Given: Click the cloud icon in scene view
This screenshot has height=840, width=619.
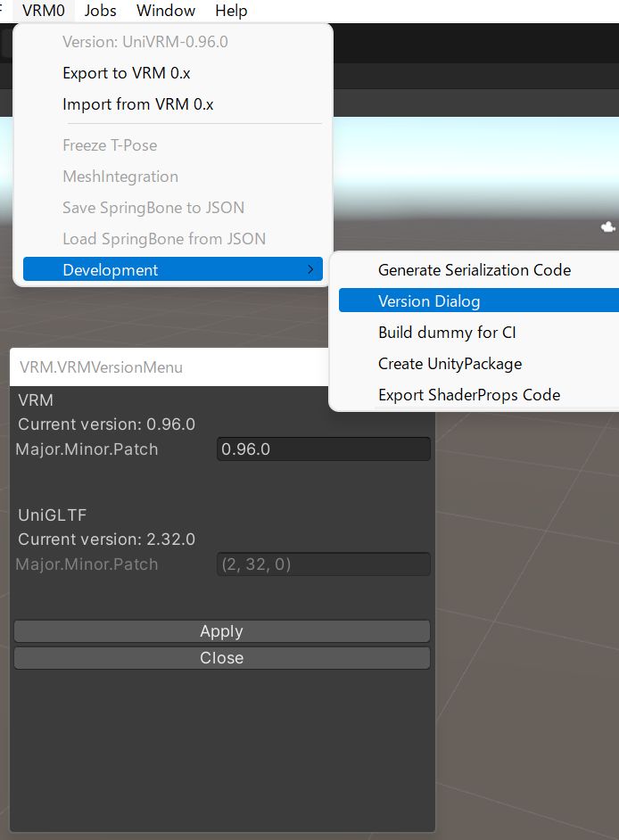Looking at the screenshot, I should [607, 226].
